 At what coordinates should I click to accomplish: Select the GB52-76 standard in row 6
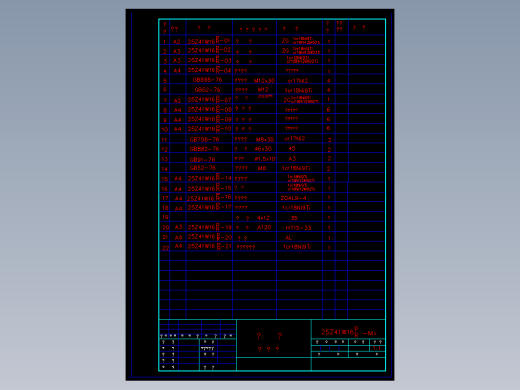(207, 90)
